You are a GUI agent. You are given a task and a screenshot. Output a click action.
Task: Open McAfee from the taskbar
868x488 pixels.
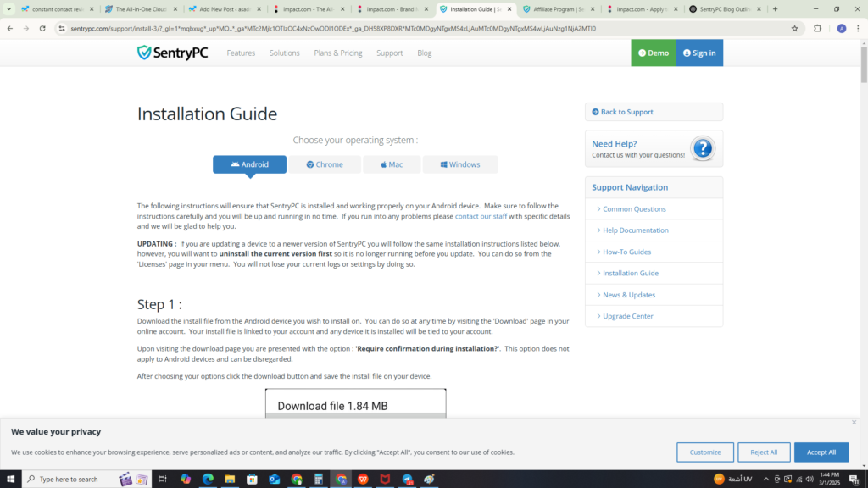point(385,480)
